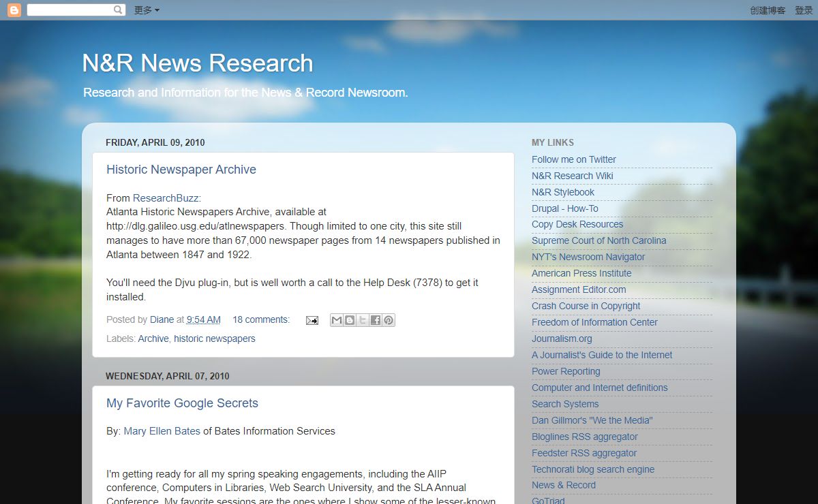Open the N&R News Research blog title
Screen dimensions: 818x504
pyautogui.click(x=198, y=63)
